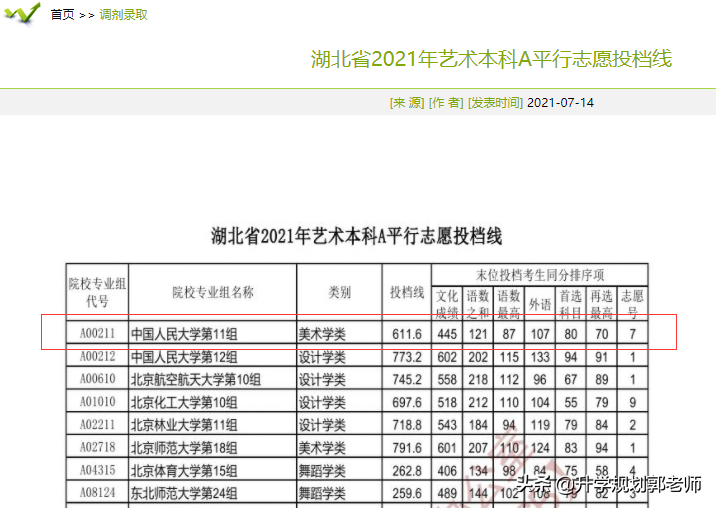Screen dimensions: 716x508
Task: Click the 首选科目 column header
Action: pyautogui.click(x=571, y=303)
